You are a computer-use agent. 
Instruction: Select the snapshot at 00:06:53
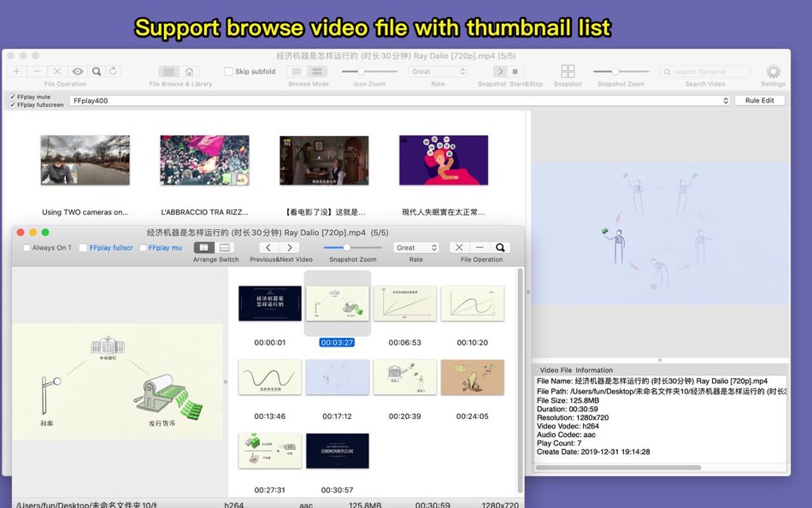405,304
